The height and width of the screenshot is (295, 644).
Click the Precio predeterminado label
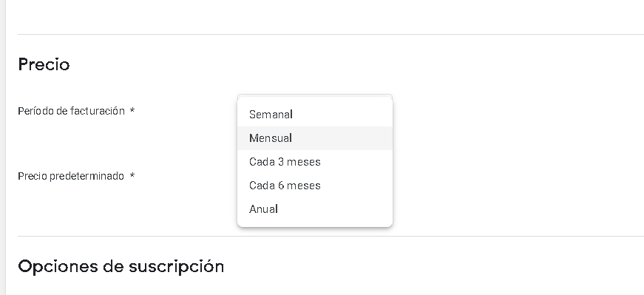[71, 176]
